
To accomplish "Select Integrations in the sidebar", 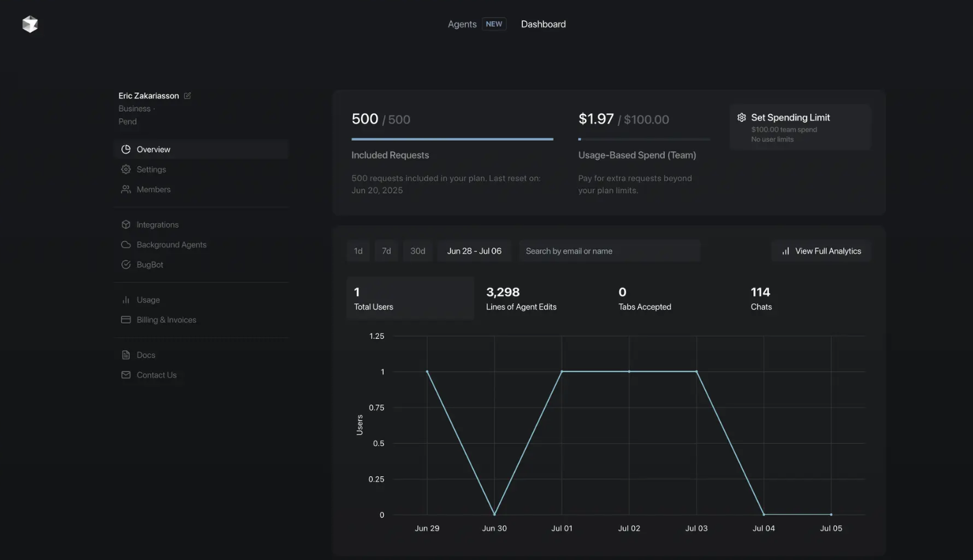I will 157,224.
